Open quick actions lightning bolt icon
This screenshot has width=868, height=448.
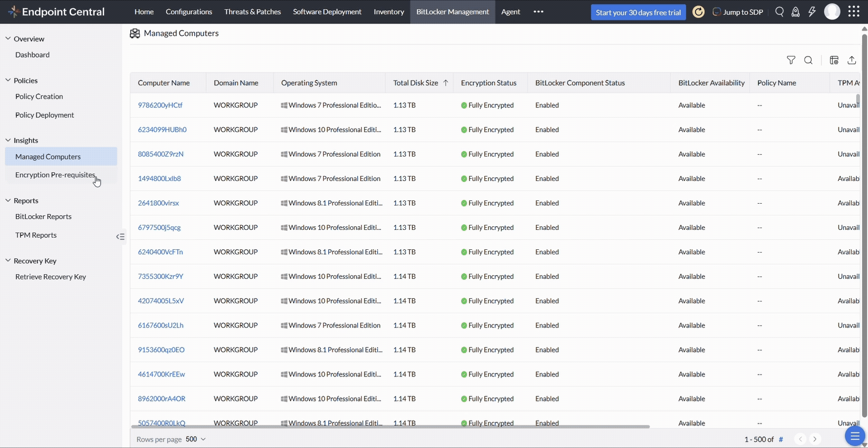(812, 12)
